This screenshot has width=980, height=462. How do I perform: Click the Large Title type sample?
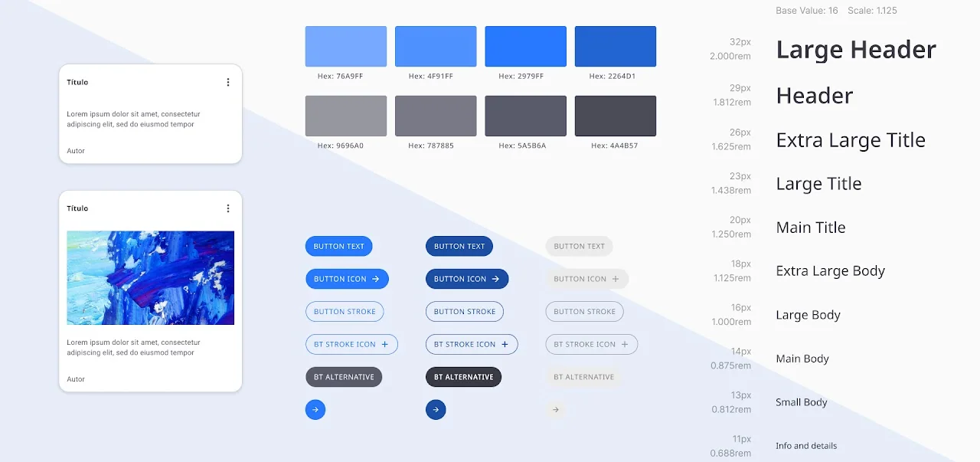[x=818, y=184]
